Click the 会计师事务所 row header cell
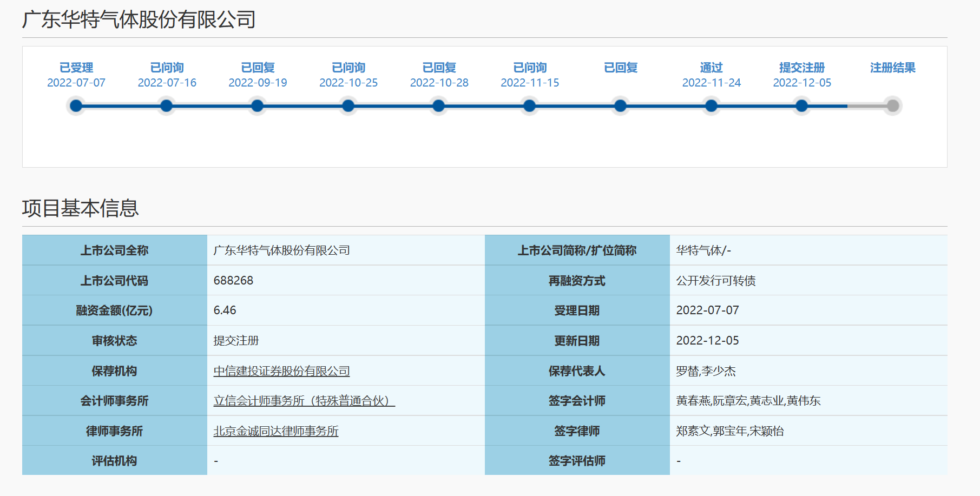The height and width of the screenshot is (496, 980). (115, 401)
